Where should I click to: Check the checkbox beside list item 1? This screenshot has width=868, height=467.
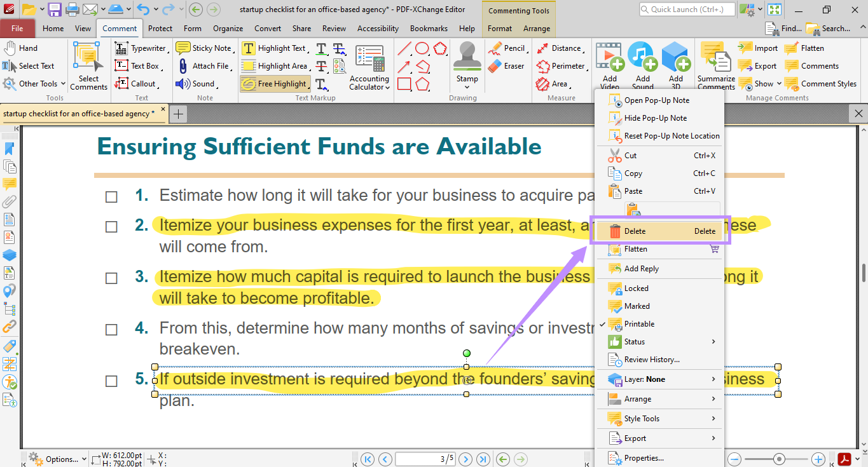111,197
